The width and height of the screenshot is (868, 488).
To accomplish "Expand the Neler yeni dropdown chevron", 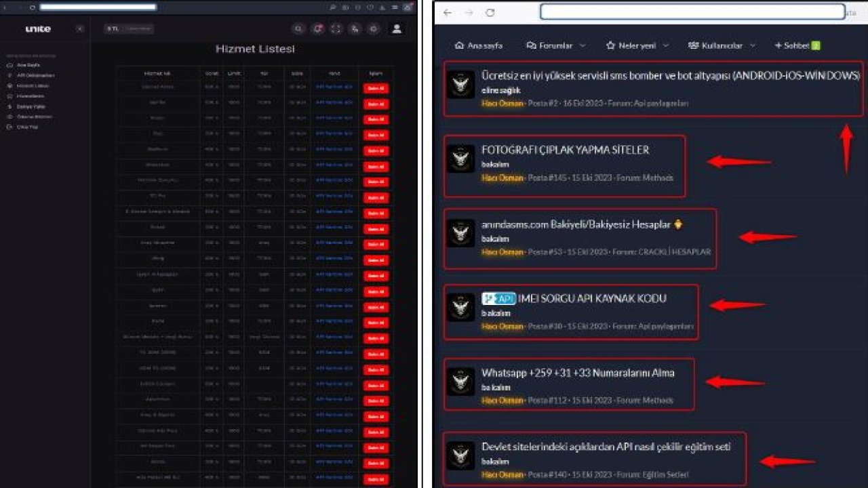I will (x=665, y=45).
